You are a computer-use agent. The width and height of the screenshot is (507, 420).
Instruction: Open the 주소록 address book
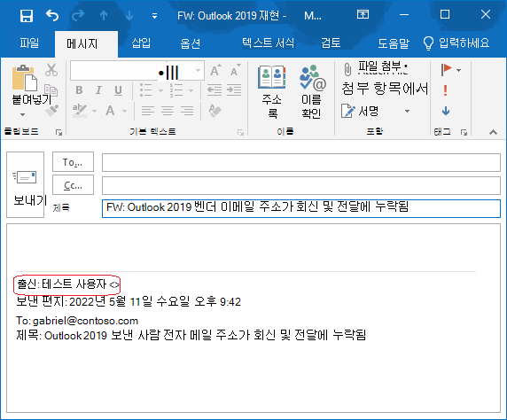tap(271, 92)
